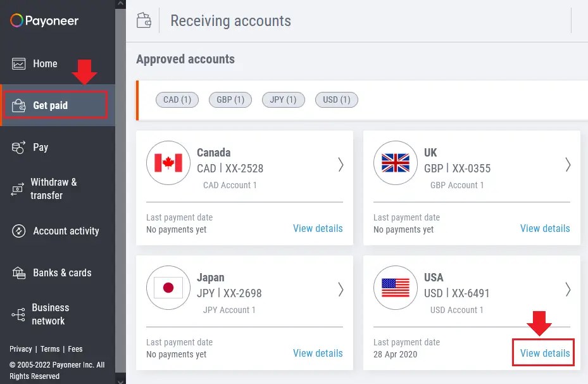The height and width of the screenshot is (384, 588).
Task: Click the Pay icon in the sidebar
Action: point(18,147)
